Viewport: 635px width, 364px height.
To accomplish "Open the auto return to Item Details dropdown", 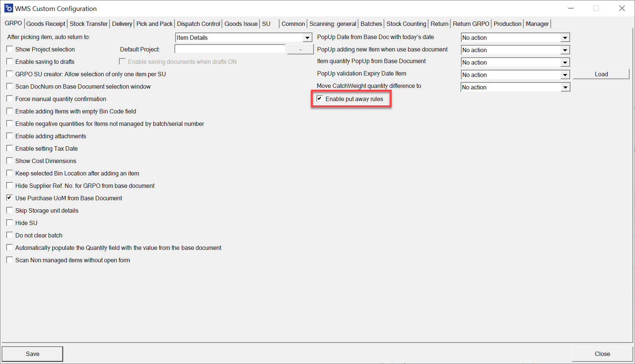I will point(308,38).
